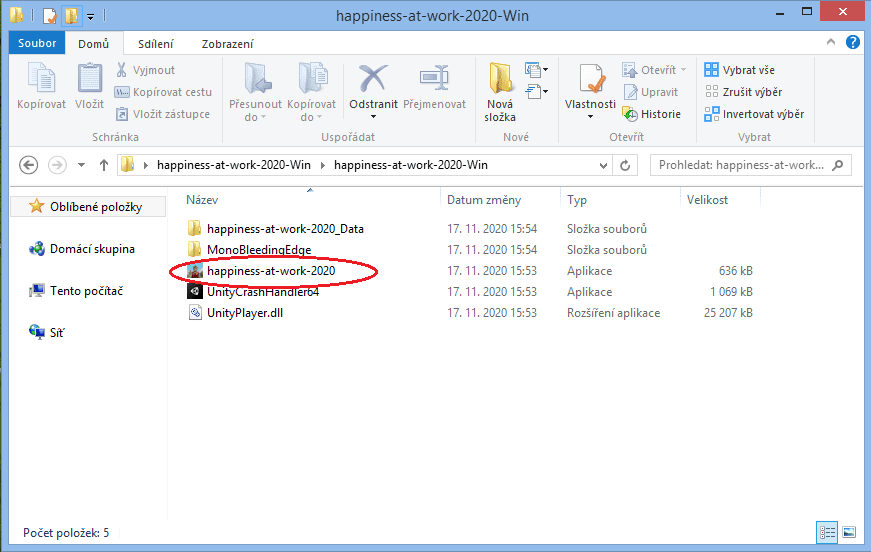Open the Otevřít dropdown
871x552 pixels.
tap(683, 70)
